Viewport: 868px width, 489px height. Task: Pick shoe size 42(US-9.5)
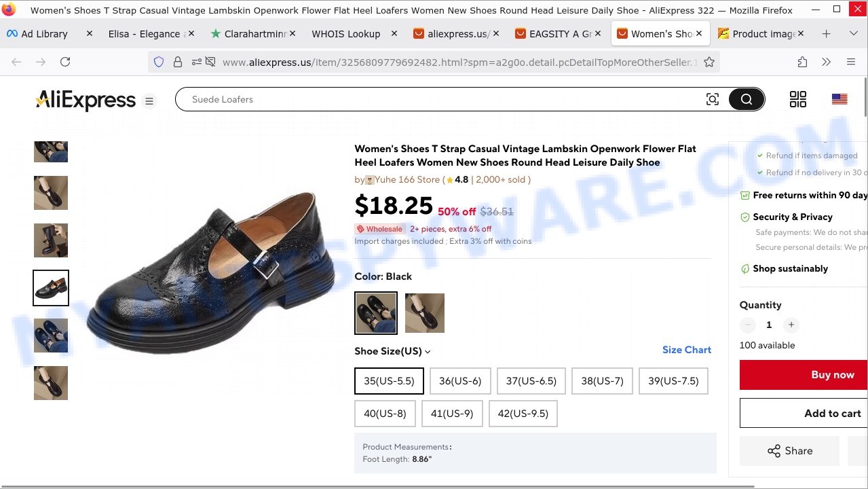pos(523,414)
